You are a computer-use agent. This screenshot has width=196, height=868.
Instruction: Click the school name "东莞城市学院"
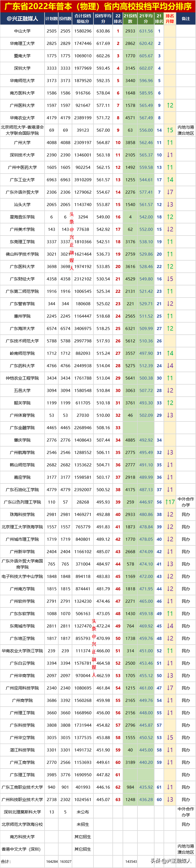[x=22, y=627]
